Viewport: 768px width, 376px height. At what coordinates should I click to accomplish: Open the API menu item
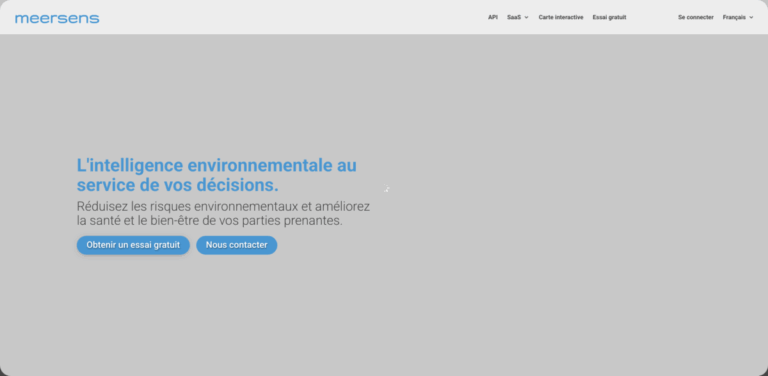coord(493,17)
